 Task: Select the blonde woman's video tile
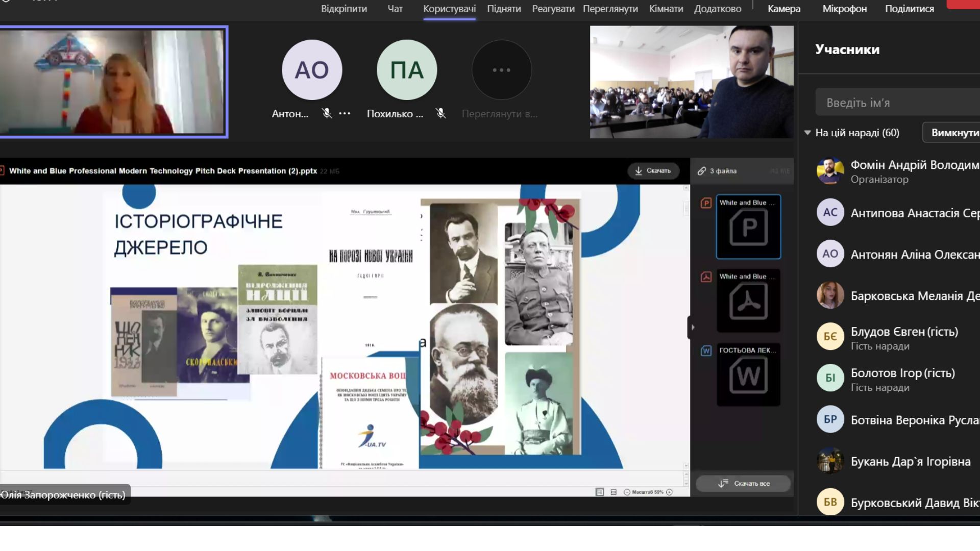pos(112,82)
